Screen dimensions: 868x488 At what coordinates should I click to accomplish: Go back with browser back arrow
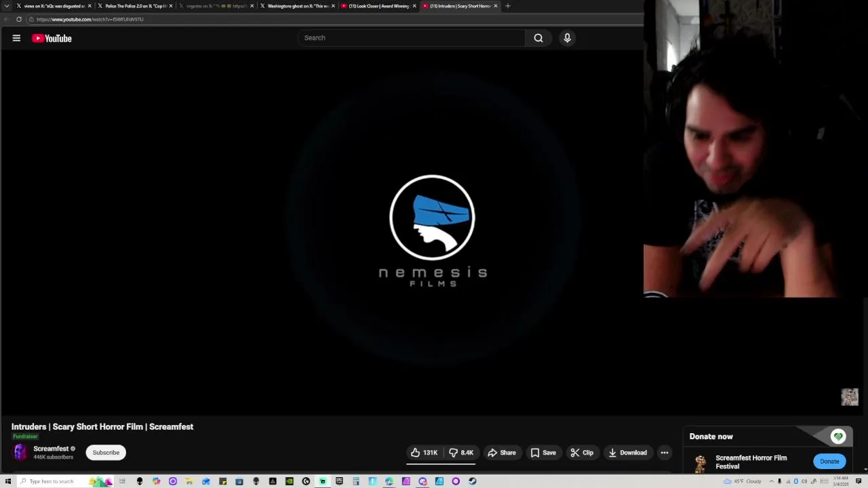7,19
